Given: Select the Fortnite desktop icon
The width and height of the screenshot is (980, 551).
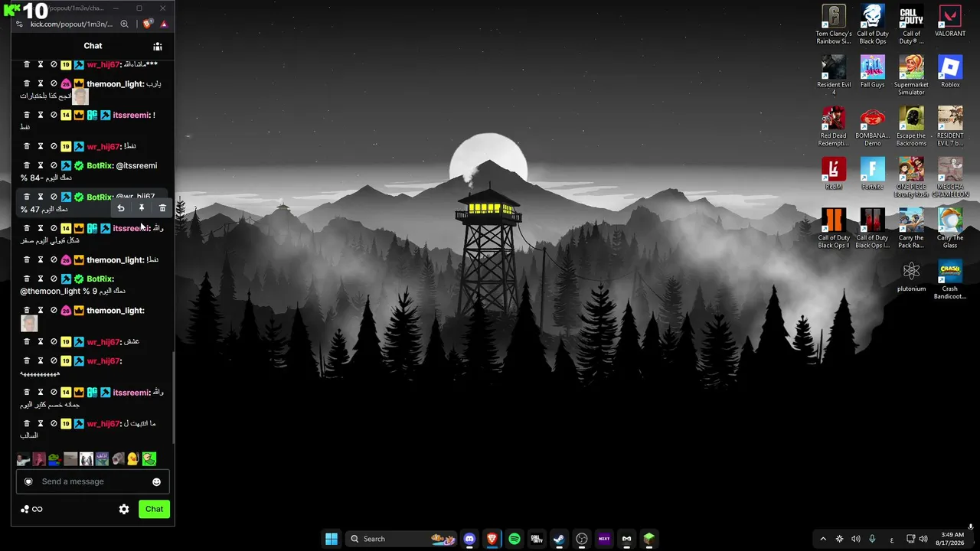Looking at the screenshot, I should (872, 174).
